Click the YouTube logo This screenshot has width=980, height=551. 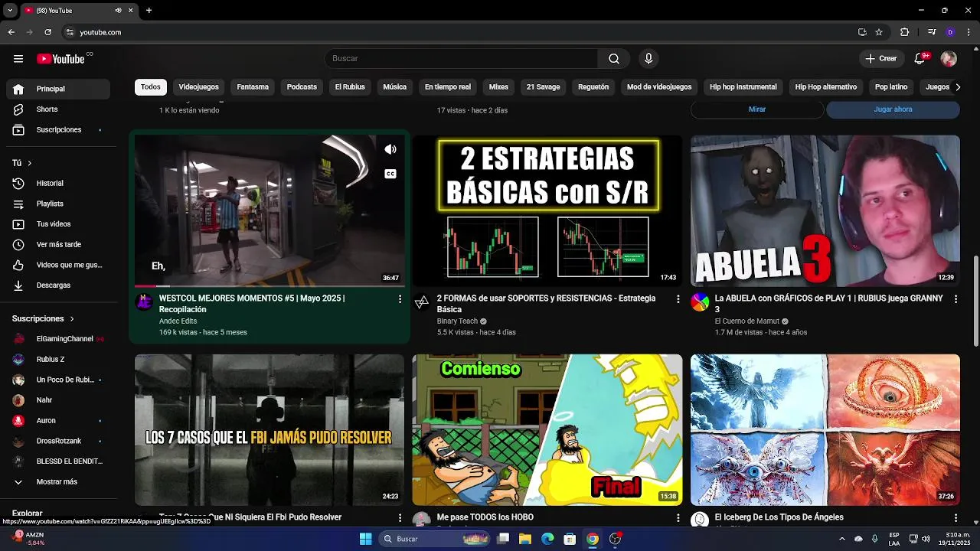point(60,59)
